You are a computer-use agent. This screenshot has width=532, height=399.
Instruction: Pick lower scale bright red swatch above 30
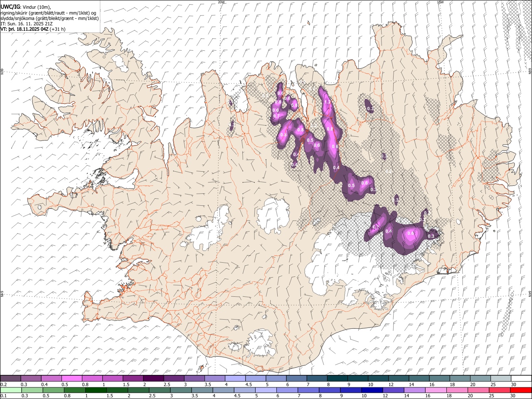point(521,390)
